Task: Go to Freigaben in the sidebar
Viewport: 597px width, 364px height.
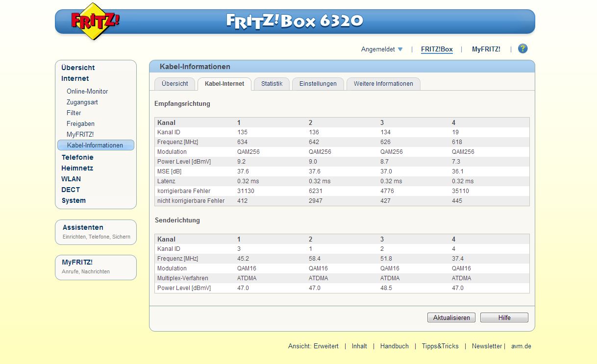Action: tap(80, 123)
